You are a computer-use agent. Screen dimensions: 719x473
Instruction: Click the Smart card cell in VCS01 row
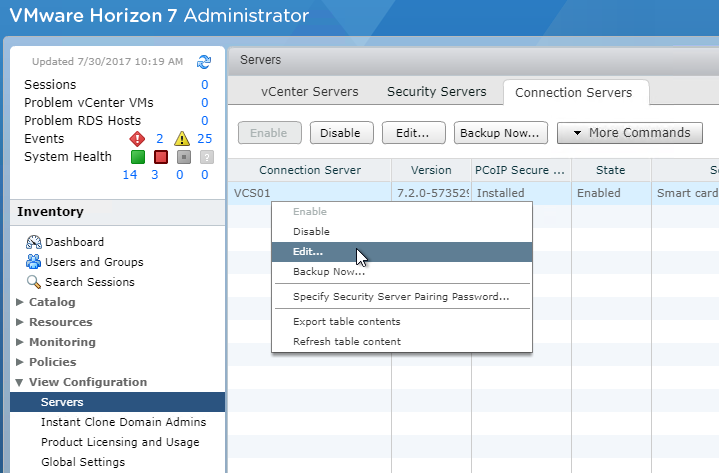click(x=686, y=193)
